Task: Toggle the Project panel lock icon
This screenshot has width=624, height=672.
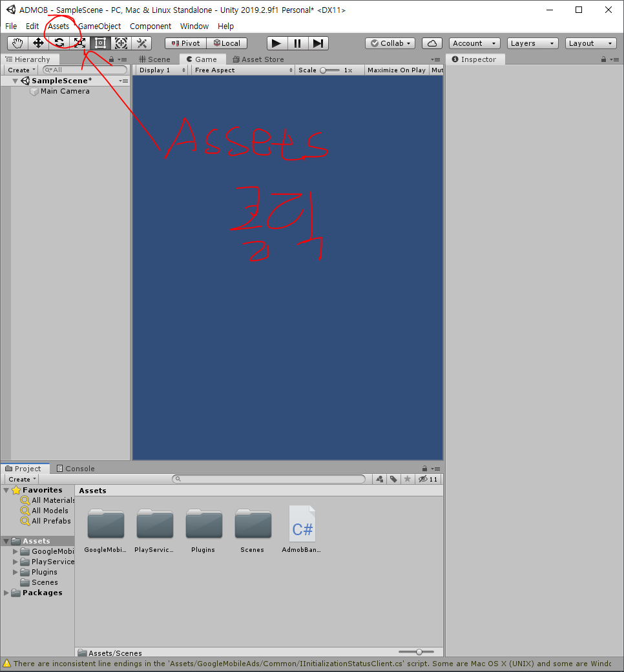Action: (424, 469)
